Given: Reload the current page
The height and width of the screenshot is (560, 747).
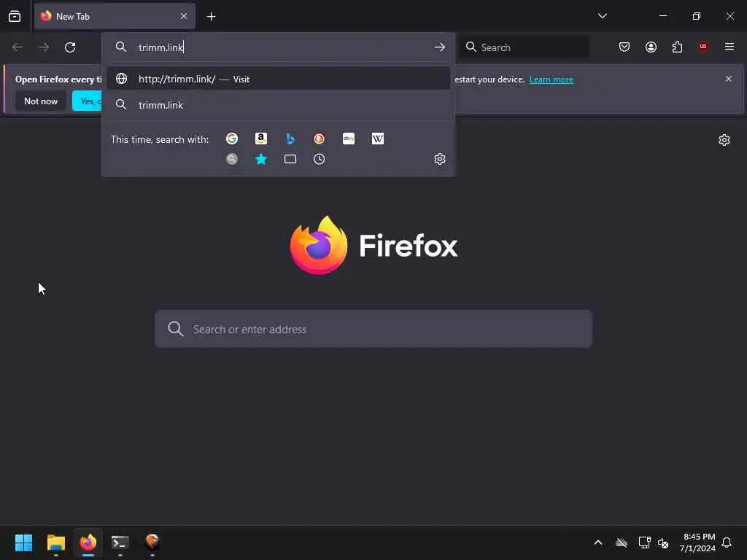Looking at the screenshot, I should click(70, 47).
